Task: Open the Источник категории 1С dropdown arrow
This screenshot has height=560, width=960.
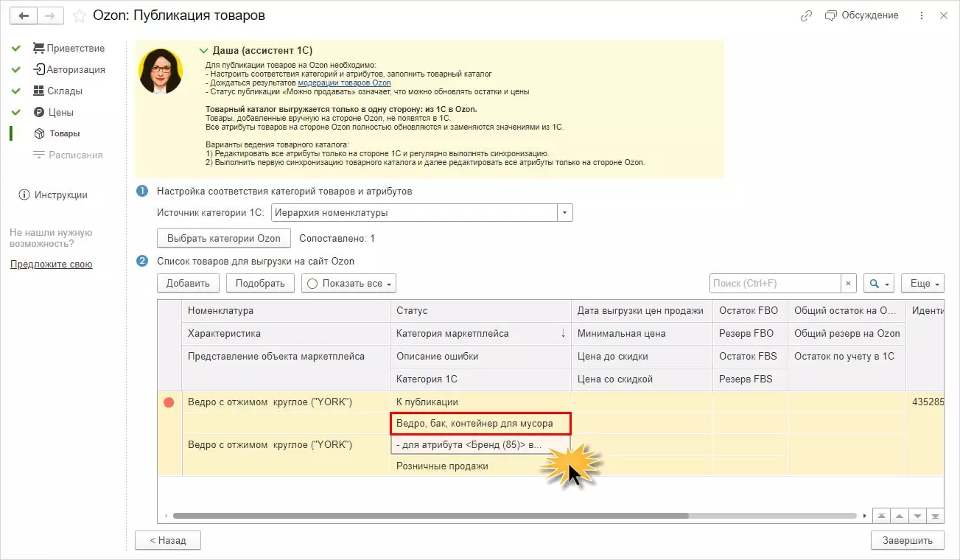Action: (565, 213)
